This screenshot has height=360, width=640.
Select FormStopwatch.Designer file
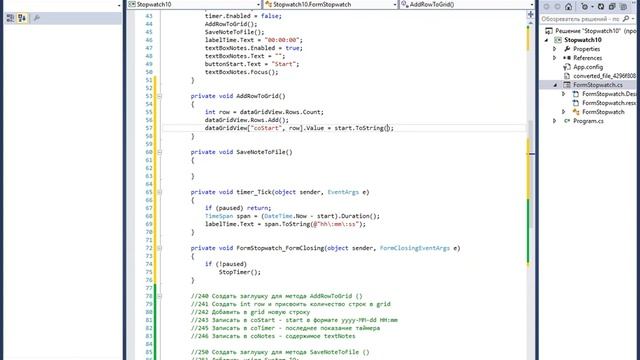tap(609, 94)
